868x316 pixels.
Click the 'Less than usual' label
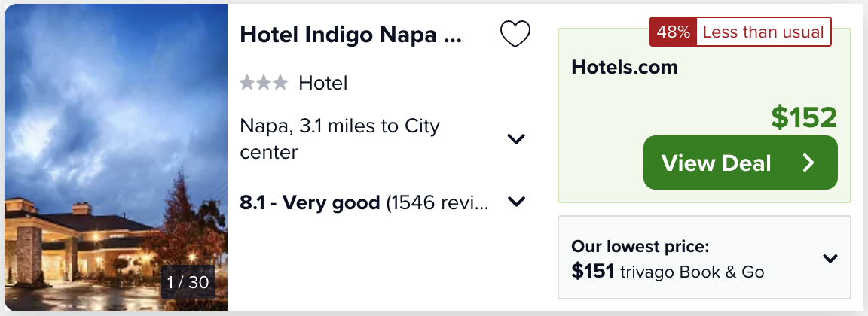(x=763, y=32)
